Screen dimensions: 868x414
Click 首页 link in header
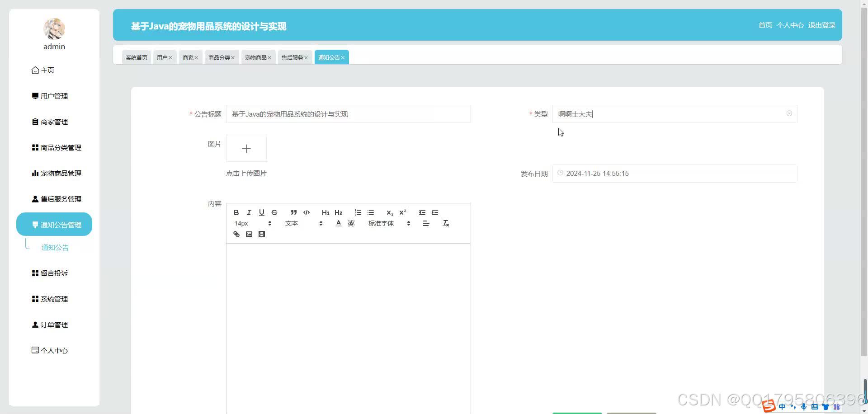point(765,25)
